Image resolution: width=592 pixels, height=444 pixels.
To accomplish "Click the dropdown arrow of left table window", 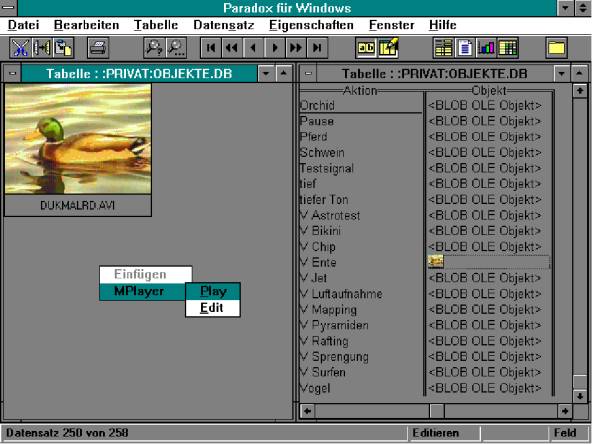I will point(267,73).
